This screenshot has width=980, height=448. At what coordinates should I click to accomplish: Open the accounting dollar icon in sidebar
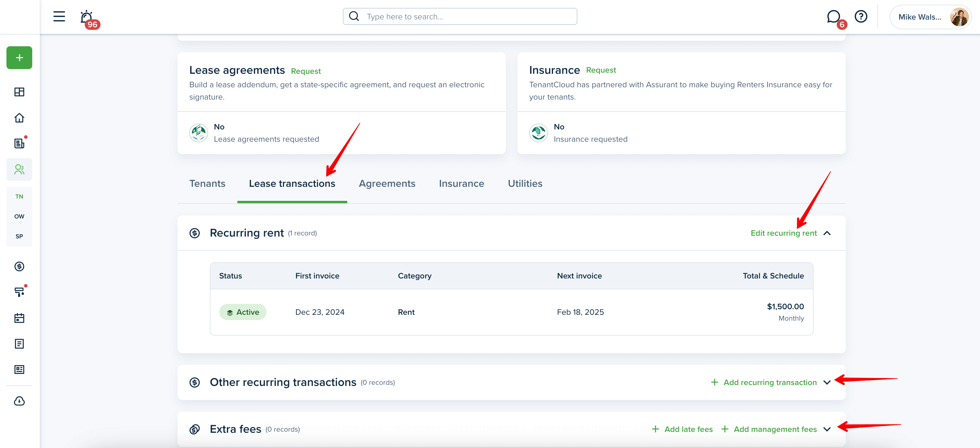pyautogui.click(x=19, y=266)
